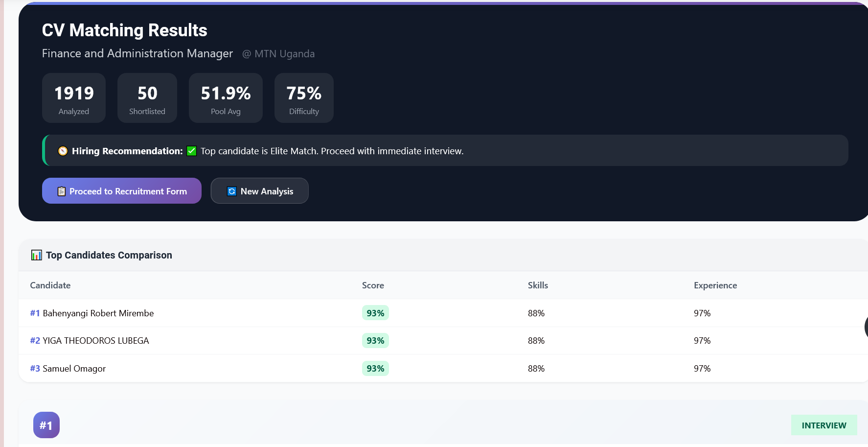The height and width of the screenshot is (447, 868).
Task: Click the refresh icon on New Analysis
Action: pyautogui.click(x=232, y=191)
